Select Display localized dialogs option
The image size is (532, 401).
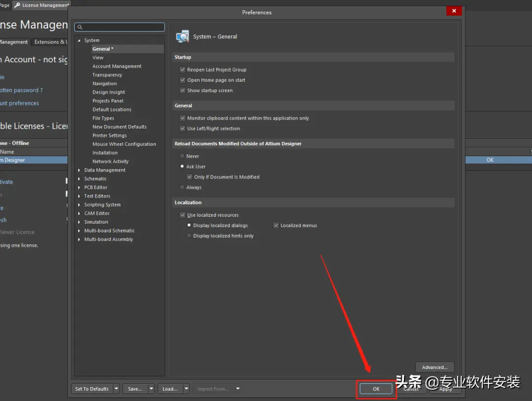pyautogui.click(x=189, y=225)
